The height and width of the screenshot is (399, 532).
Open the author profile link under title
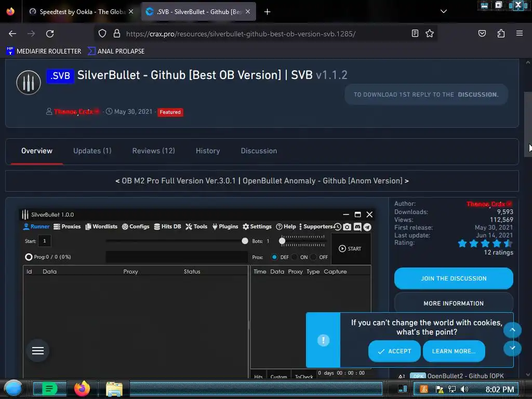(x=76, y=112)
